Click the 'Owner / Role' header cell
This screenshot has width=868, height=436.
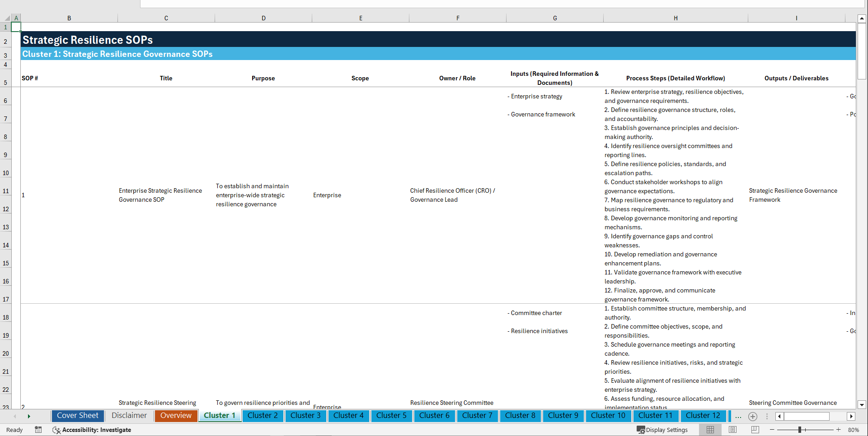tap(457, 78)
